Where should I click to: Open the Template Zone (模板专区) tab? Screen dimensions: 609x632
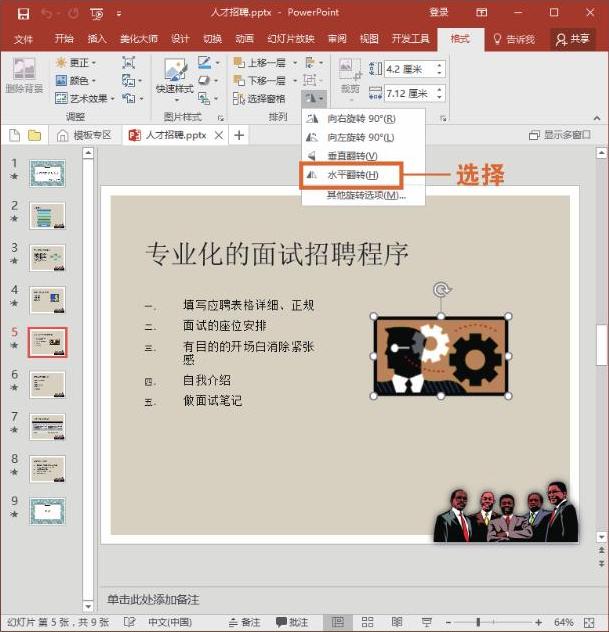tap(85, 135)
